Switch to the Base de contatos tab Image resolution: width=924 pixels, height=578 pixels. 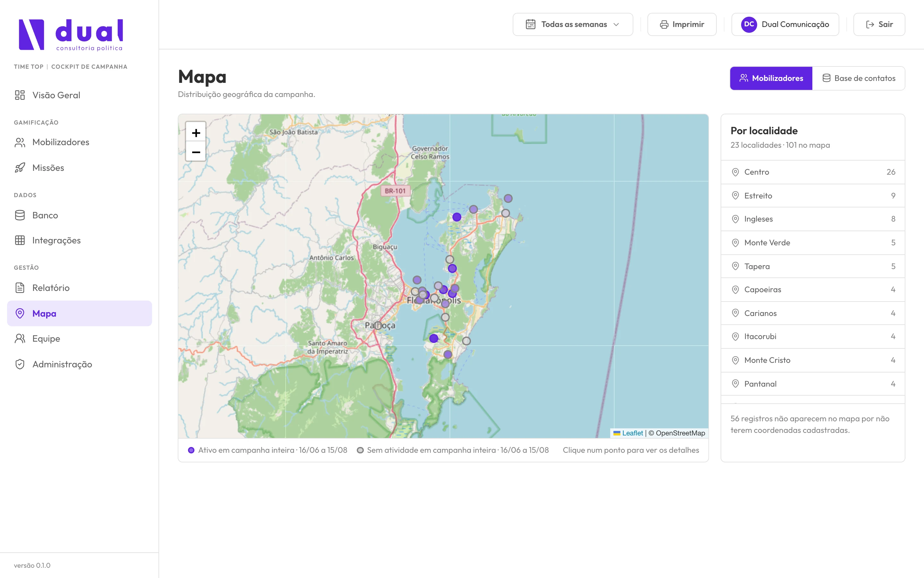858,78
